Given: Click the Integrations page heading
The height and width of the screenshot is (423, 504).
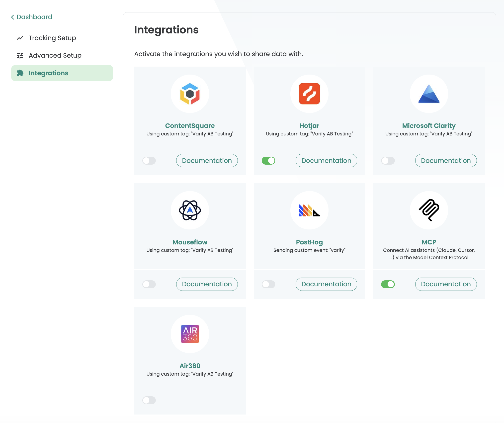Looking at the screenshot, I should (166, 30).
